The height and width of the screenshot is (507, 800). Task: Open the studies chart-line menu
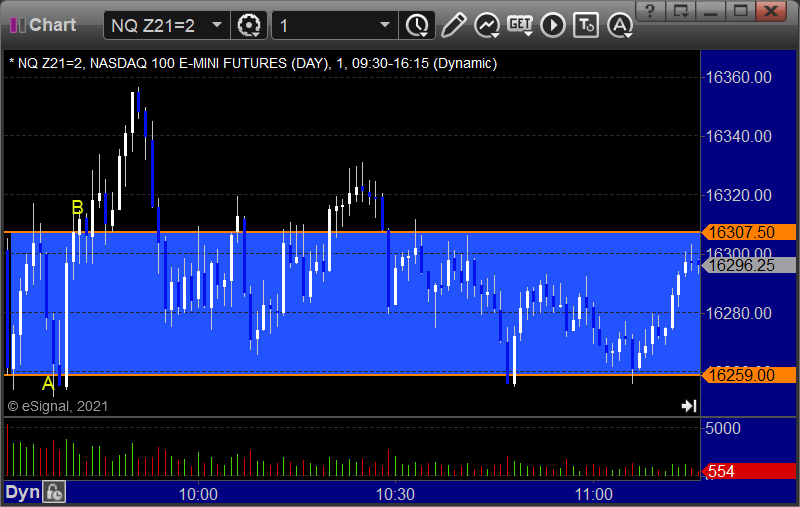point(487,25)
